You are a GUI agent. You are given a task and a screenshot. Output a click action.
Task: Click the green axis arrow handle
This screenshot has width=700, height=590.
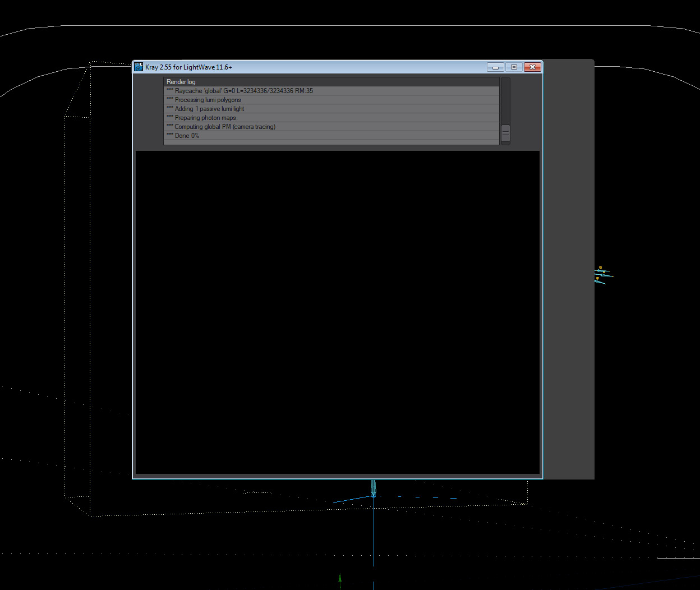tap(340, 578)
